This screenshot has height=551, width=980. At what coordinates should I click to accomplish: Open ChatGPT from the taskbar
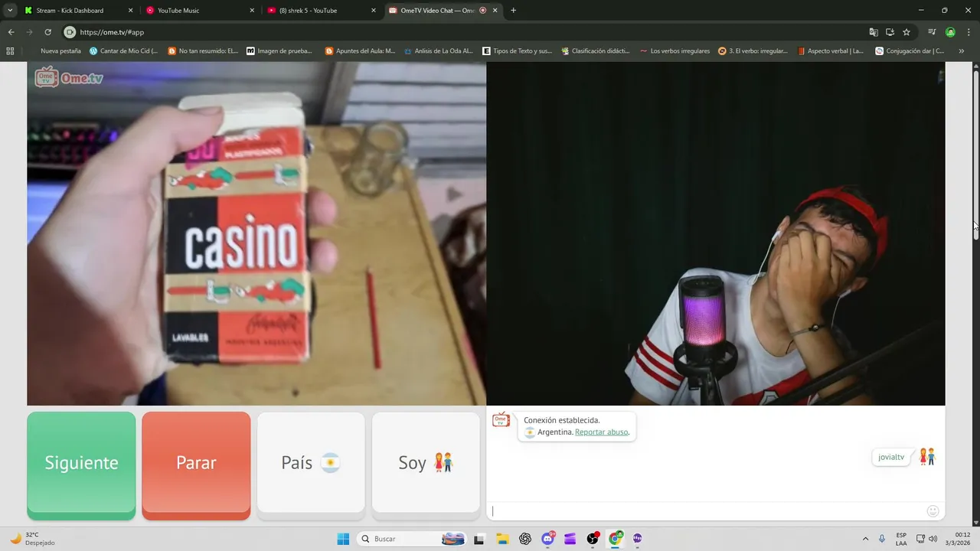pyautogui.click(x=525, y=539)
